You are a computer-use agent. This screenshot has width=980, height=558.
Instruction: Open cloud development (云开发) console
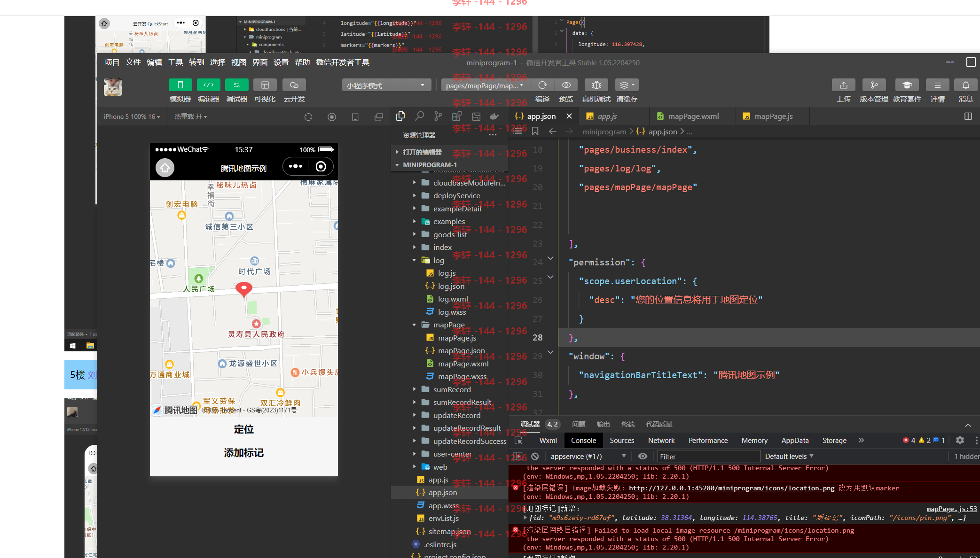(294, 85)
